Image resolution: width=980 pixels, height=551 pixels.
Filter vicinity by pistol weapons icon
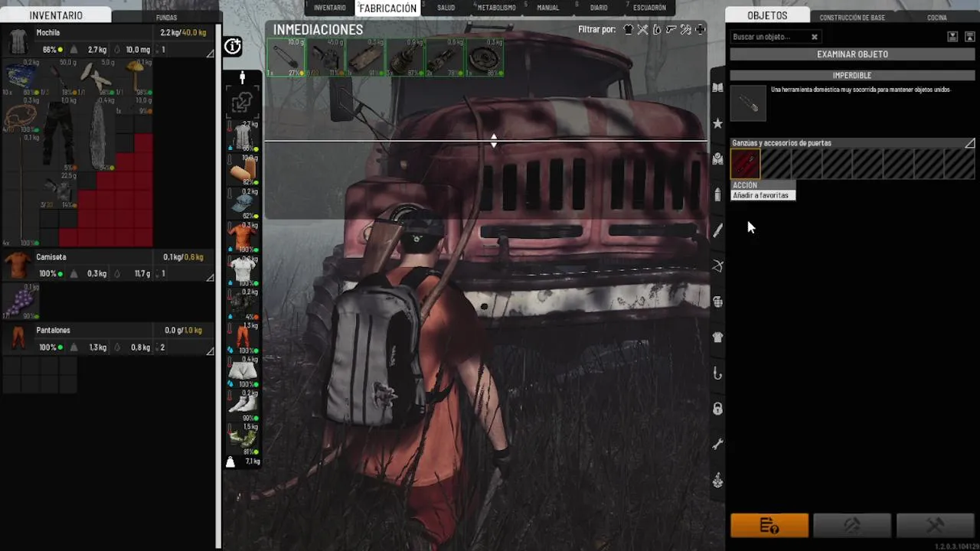671,30
